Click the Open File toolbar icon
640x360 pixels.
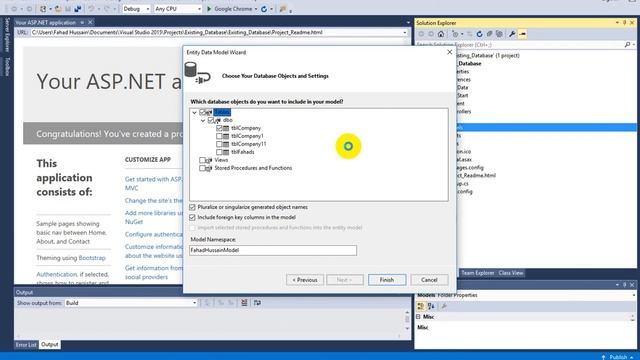[x=58, y=9]
